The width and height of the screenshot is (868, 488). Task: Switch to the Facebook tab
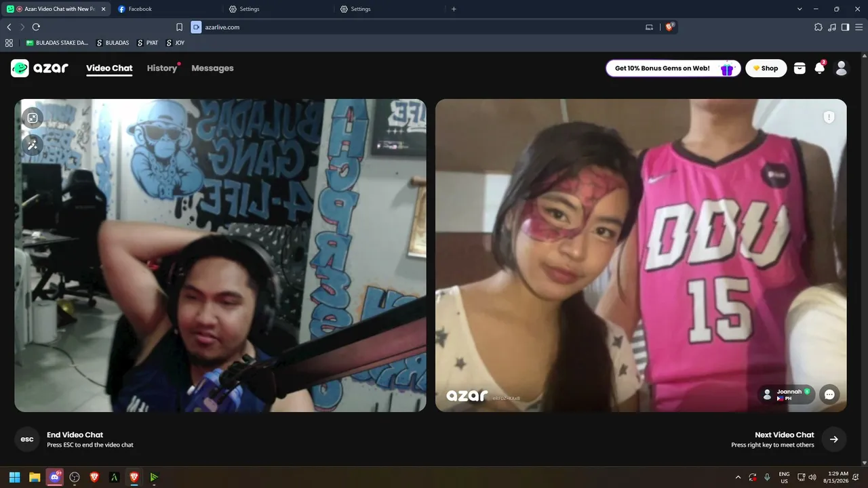pos(166,9)
